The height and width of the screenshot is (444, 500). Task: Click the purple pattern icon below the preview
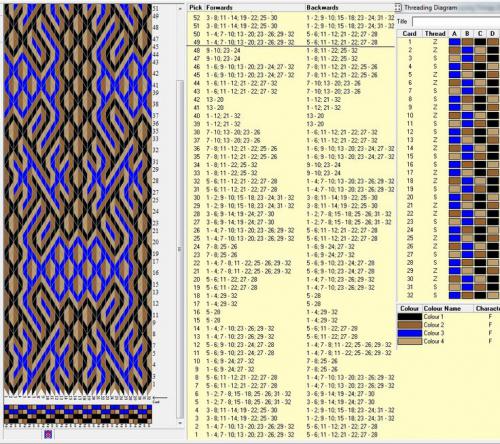[48, 434]
